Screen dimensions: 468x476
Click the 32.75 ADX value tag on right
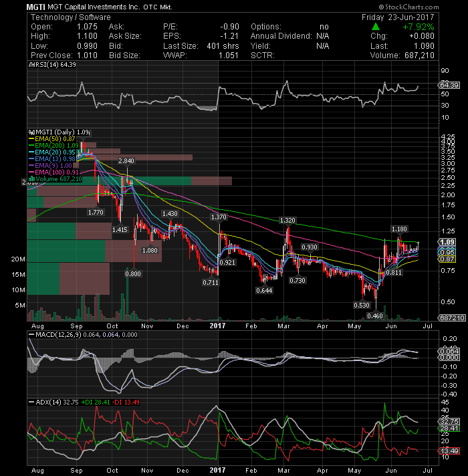tap(449, 422)
